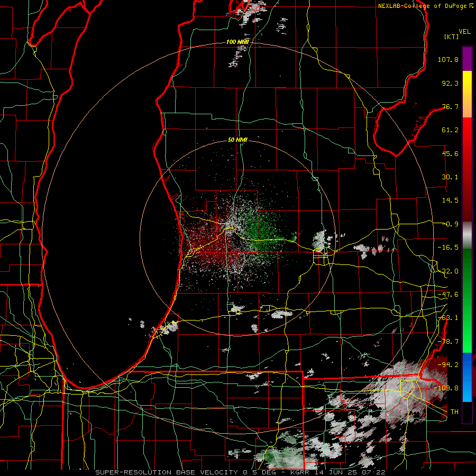The width and height of the screenshot is (476, 476).
Task: Click the 50 NMI range ring label
Action: point(237,140)
